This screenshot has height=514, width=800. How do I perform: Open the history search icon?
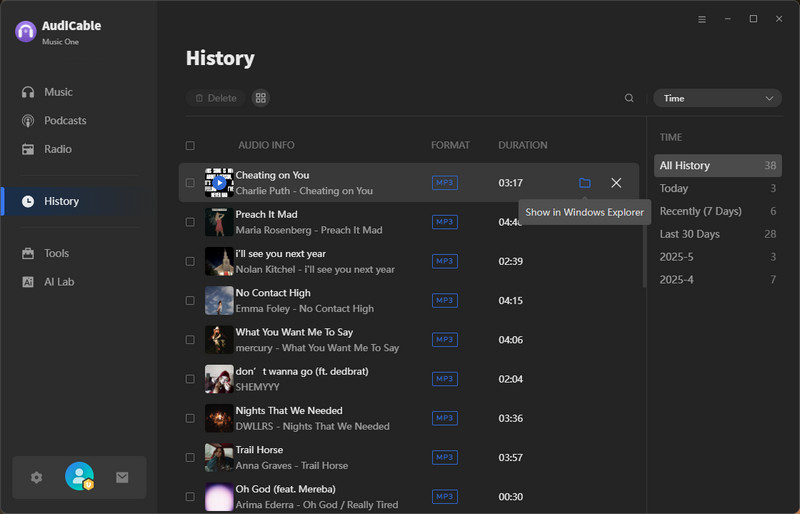click(629, 98)
